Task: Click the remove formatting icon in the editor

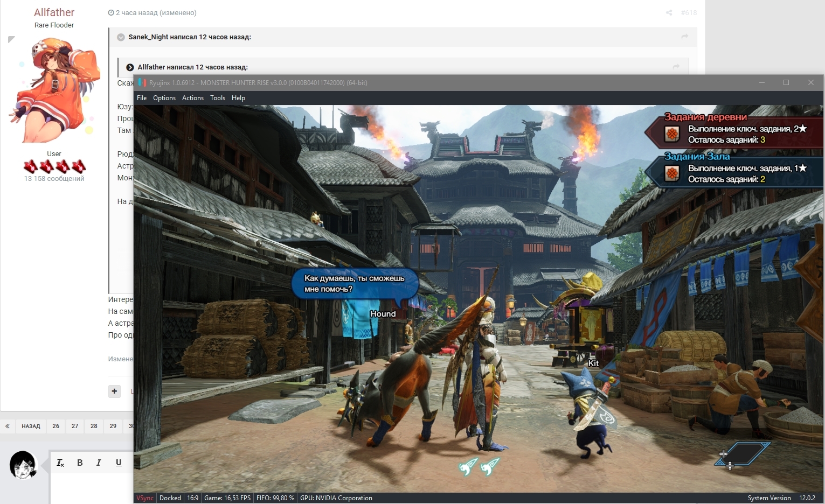Action: [x=60, y=463]
